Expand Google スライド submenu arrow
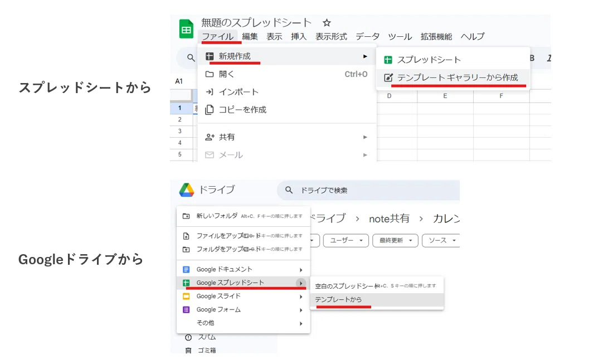 (x=301, y=297)
